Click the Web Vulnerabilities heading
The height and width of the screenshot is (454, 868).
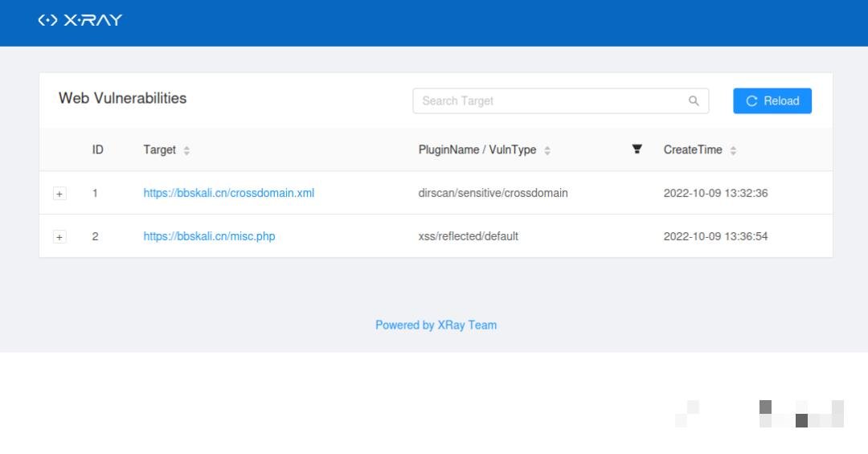click(x=122, y=98)
